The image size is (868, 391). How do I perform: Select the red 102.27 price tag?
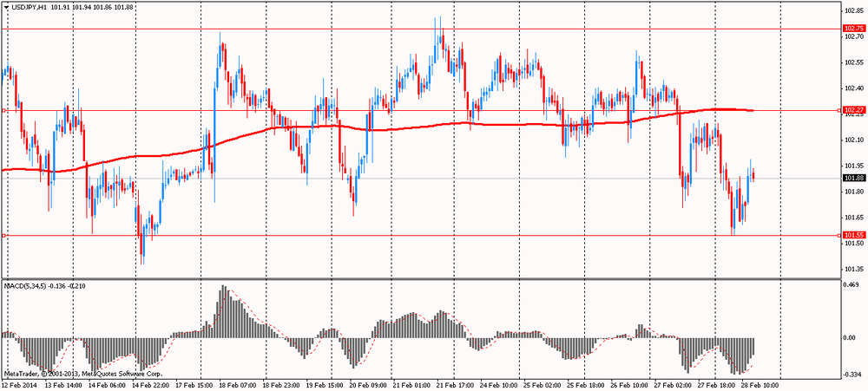pos(853,110)
